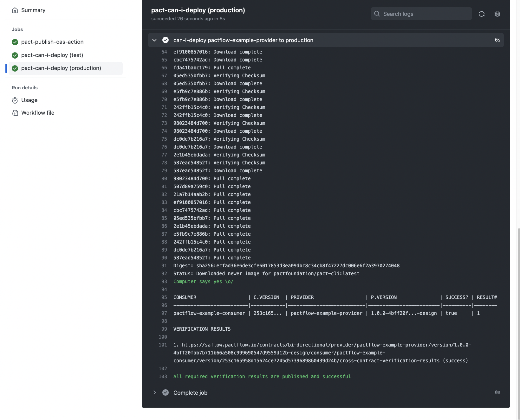This screenshot has height=420, width=520.
Task: Click the magnifier icon in Search logs
Action: click(x=377, y=14)
